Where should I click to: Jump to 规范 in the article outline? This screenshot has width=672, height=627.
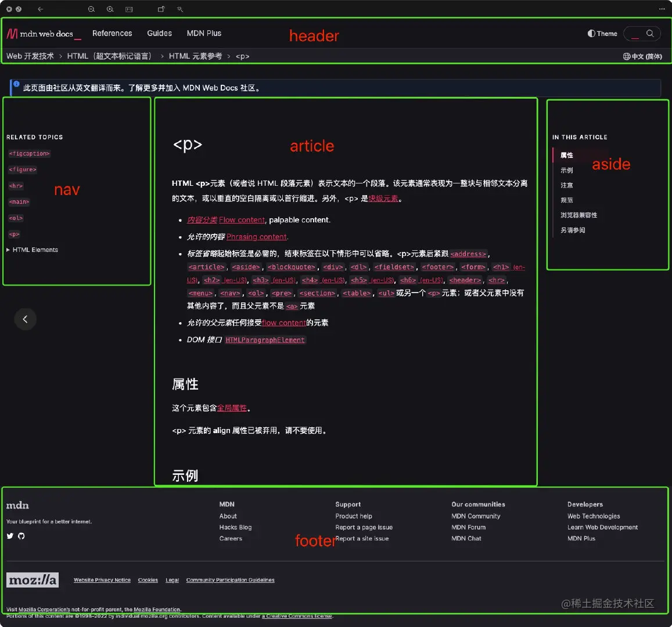(566, 200)
